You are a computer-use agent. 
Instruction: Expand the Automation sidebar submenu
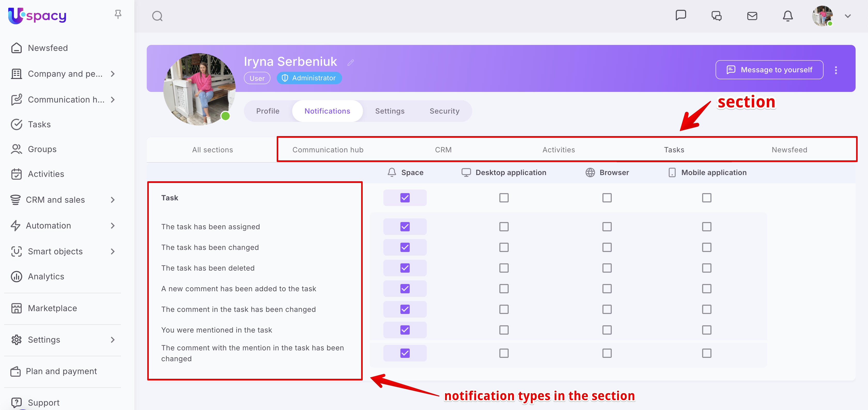(113, 226)
